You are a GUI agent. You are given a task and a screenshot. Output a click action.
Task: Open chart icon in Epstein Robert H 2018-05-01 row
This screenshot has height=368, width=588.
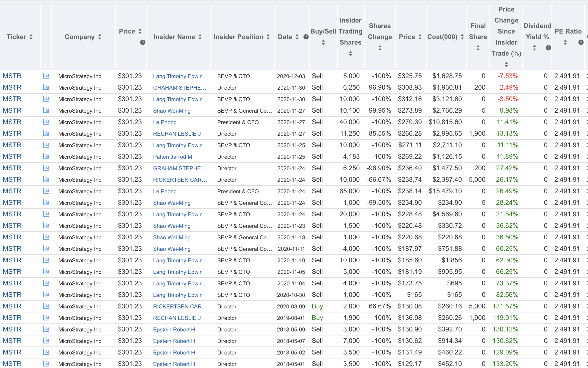[46, 364]
